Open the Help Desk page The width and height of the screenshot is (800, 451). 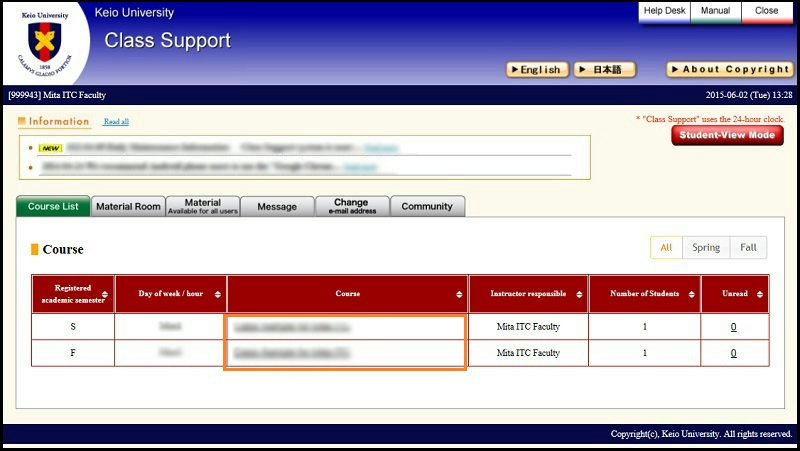tap(664, 11)
